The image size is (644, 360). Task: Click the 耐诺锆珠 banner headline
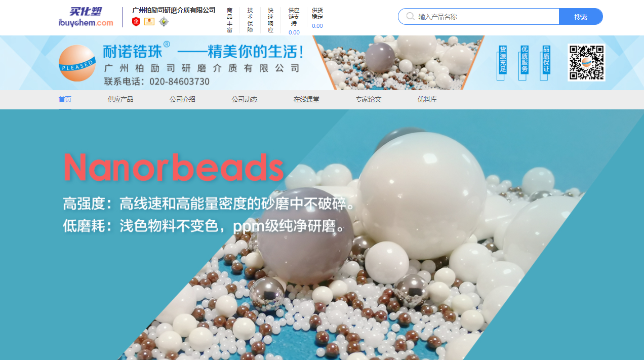(x=203, y=51)
